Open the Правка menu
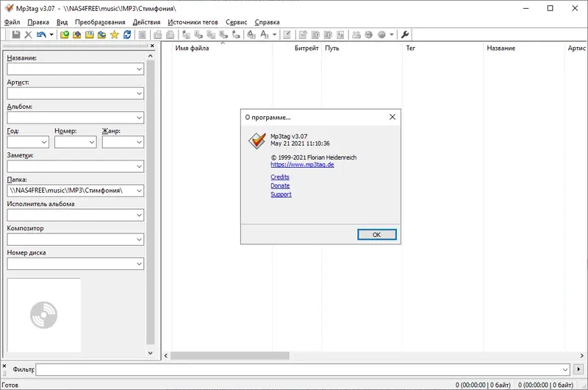This screenshot has height=390, width=588. point(38,22)
